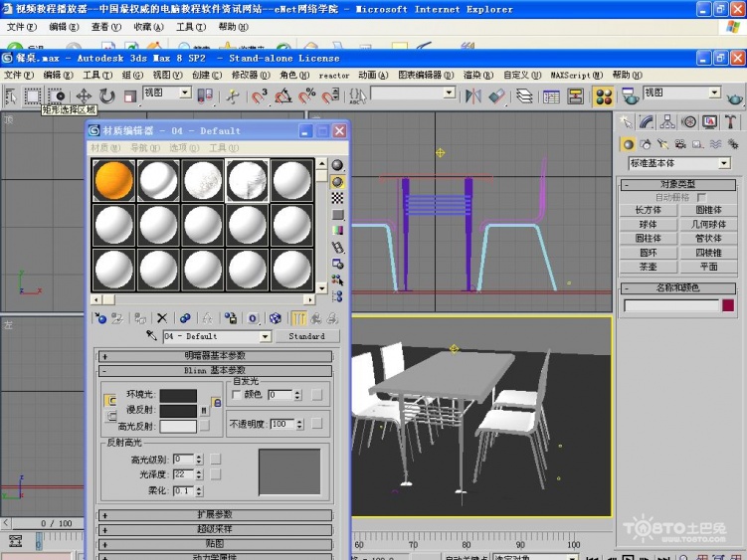The width and height of the screenshot is (747, 560).
Task: Pick material from object eyedropper
Action: 152,336
